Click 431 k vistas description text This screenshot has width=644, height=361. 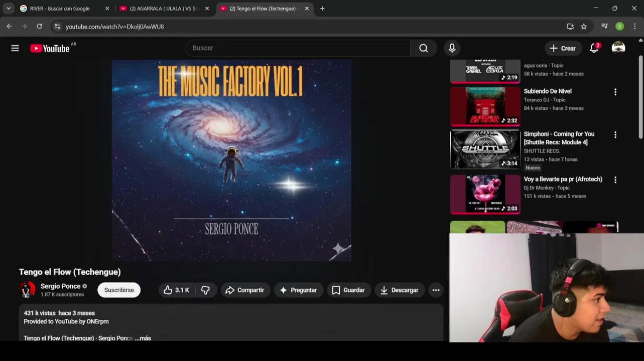(x=40, y=313)
